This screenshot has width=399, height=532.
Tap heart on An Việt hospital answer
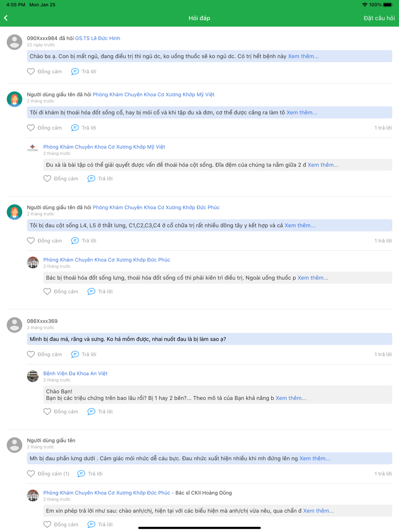tap(47, 412)
